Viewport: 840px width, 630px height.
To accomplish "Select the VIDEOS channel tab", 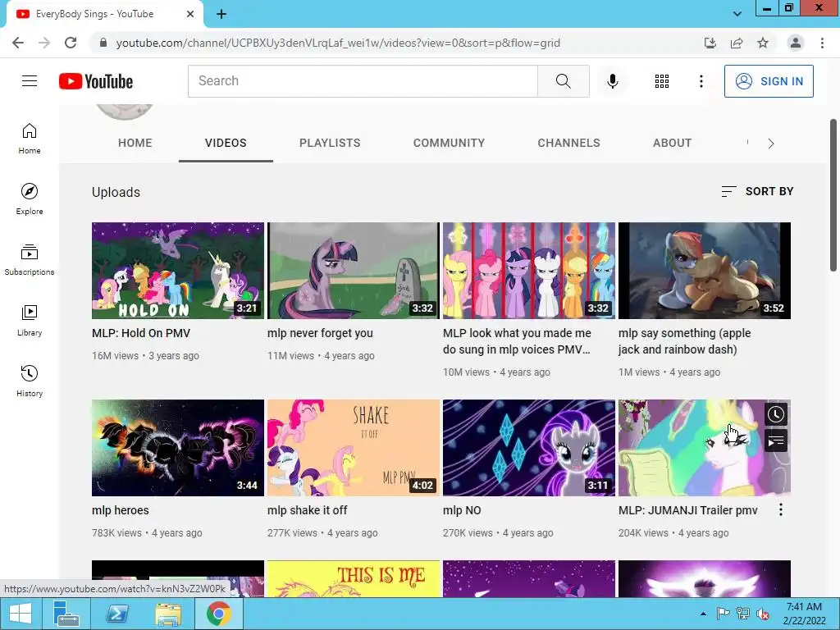I will pyautogui.click(x=226, y=143).
